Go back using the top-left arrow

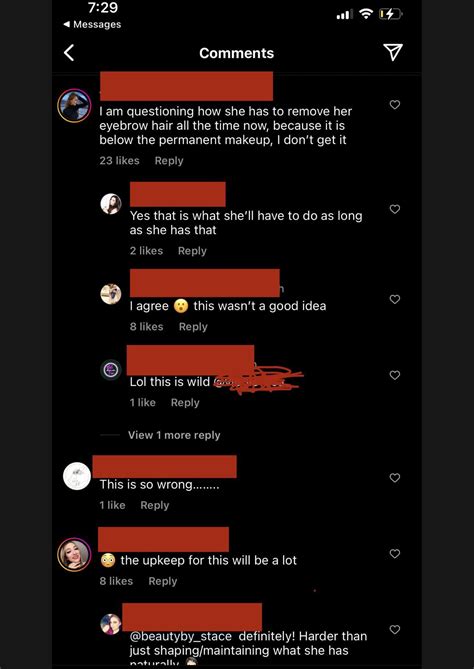click(69, 53)
